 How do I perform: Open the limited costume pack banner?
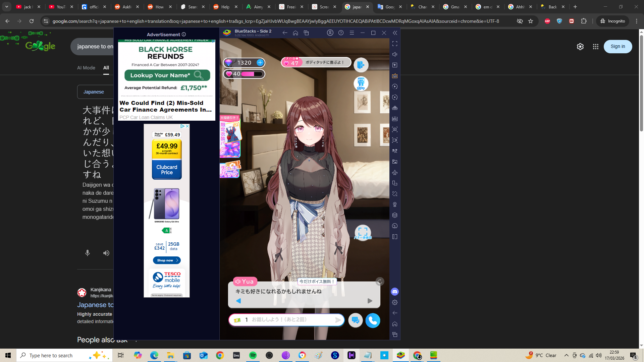click(x=230, y=136)
